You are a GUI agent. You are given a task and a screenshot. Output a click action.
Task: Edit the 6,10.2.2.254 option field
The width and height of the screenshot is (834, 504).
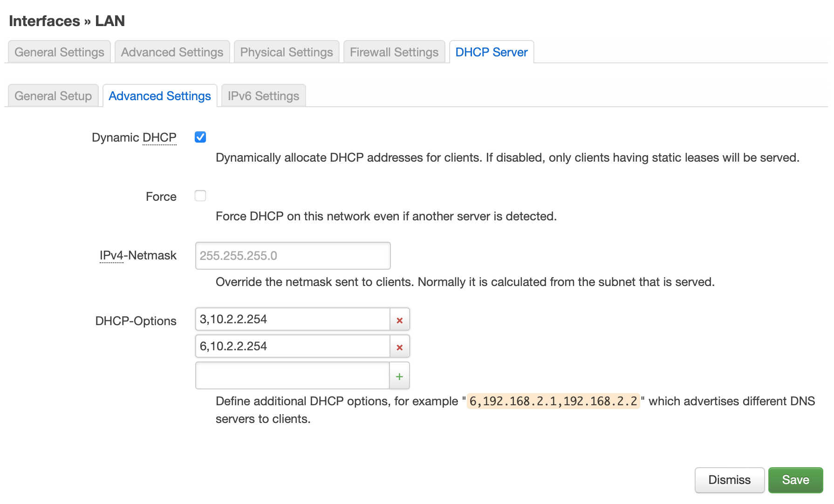click(293, 347)
